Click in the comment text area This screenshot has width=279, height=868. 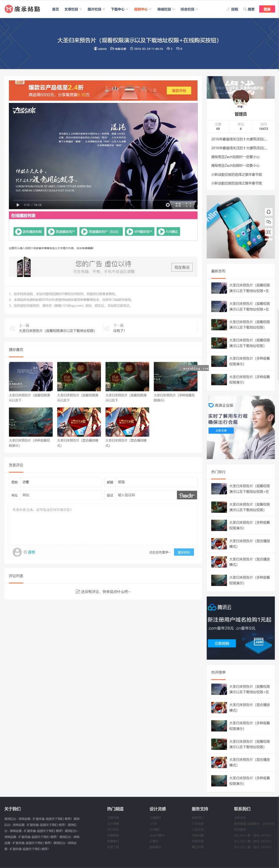click(103, 524)
